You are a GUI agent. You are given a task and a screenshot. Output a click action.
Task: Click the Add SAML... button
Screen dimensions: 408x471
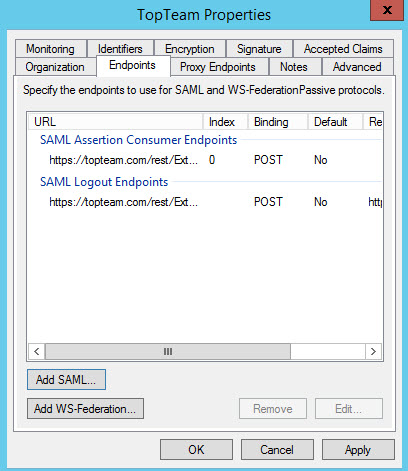[x=66, y=379]
